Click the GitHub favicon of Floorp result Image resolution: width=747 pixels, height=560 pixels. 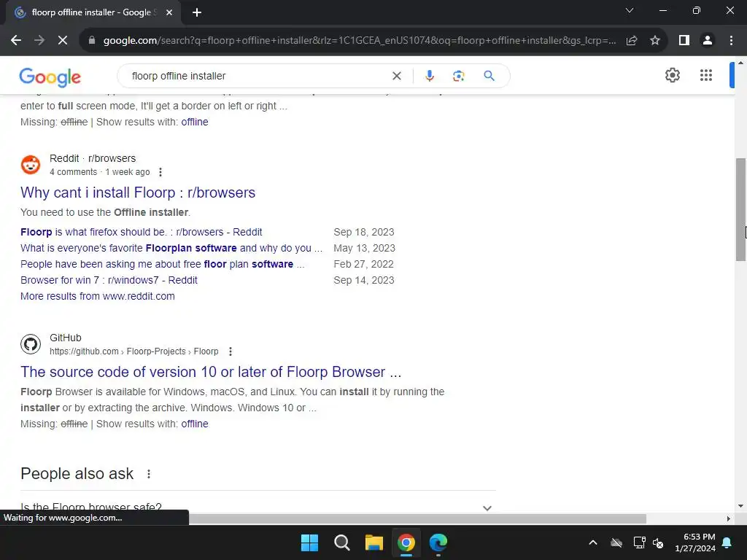coord(31,344)
